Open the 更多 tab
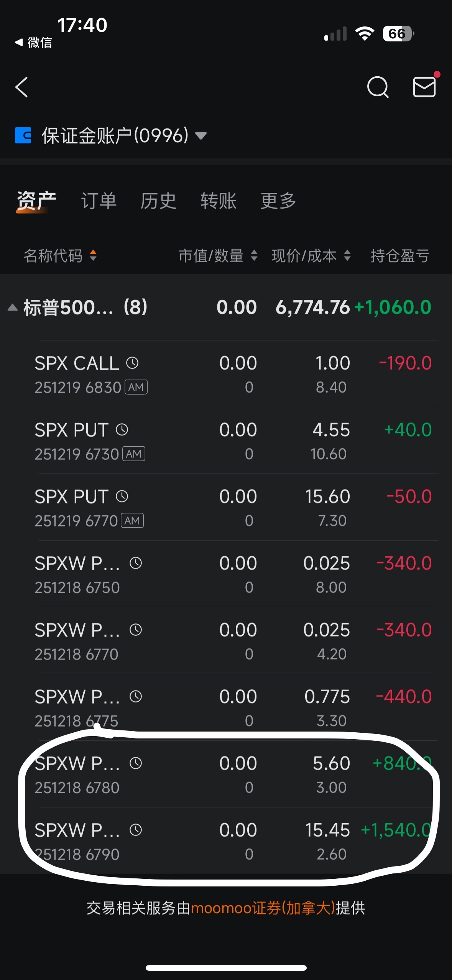The height and width of the screenshot is (980, 452). pyautogui.click(x=278, y=201)
